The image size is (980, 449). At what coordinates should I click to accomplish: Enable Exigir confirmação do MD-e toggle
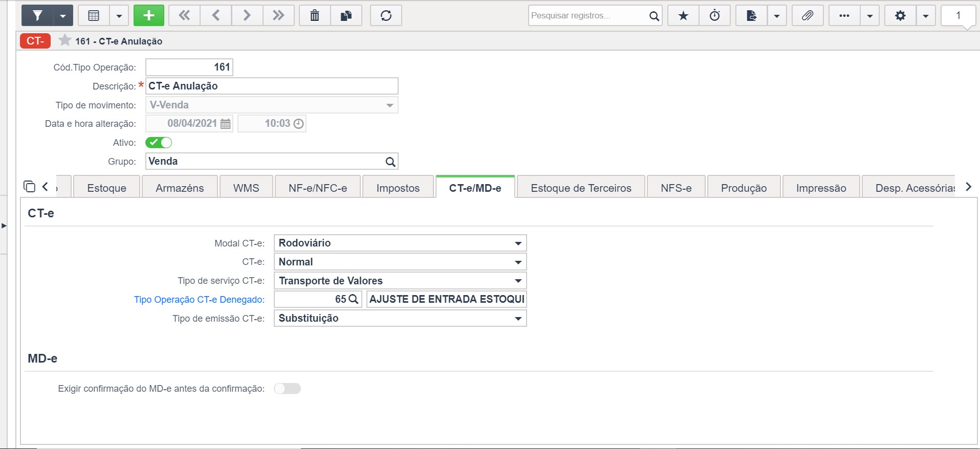(287, 389)
